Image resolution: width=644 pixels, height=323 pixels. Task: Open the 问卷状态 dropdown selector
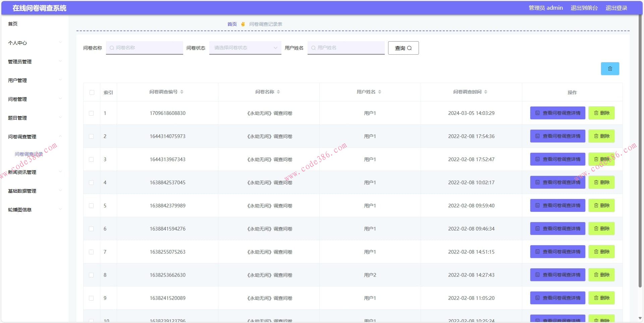(x=245, y=48)
